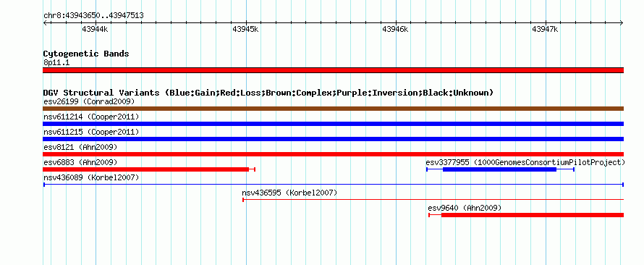
Task: Open nsv436595 (Korbel2007) variant label
Action: [x=289, y=193]
